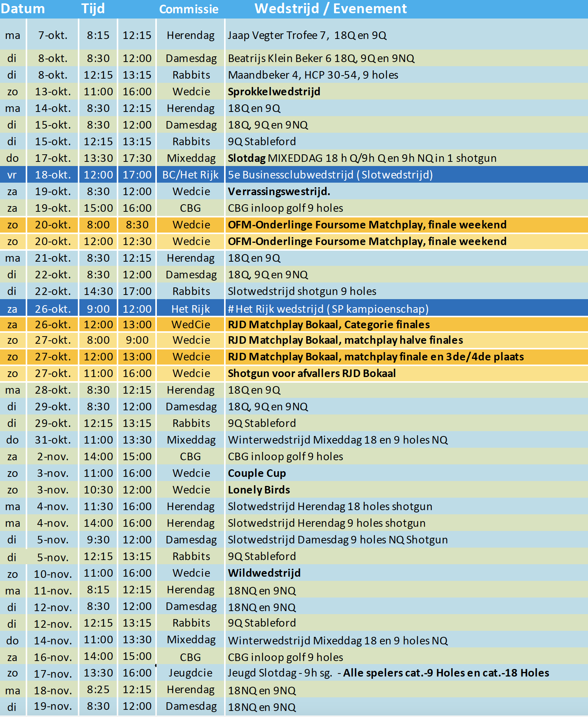588x717 pixels.
Task: Select the '18-okt.' date cell
Action: coord(53,175)
